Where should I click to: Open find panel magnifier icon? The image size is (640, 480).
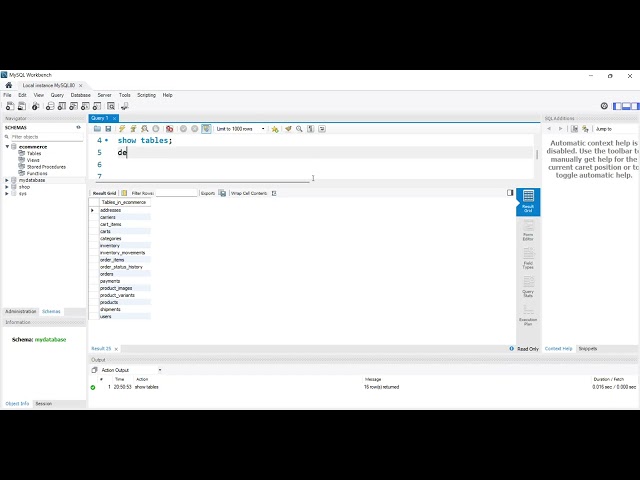coord(299,129)
